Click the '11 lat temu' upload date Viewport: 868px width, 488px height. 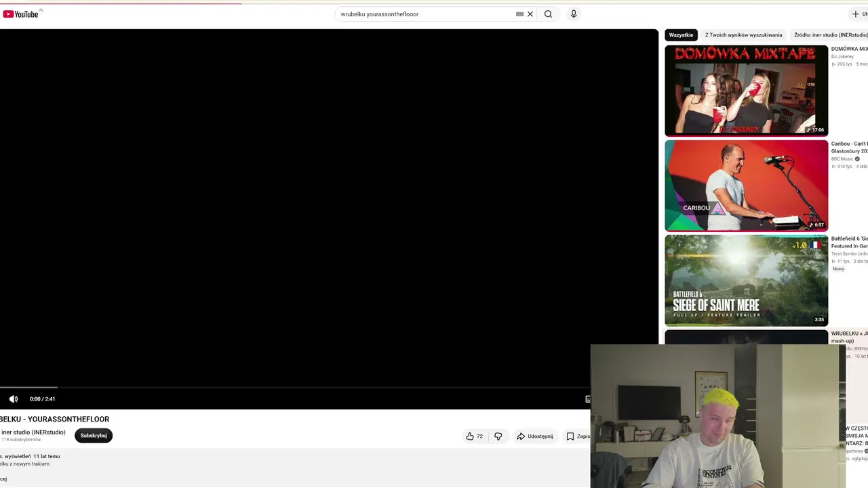[46, 457]
